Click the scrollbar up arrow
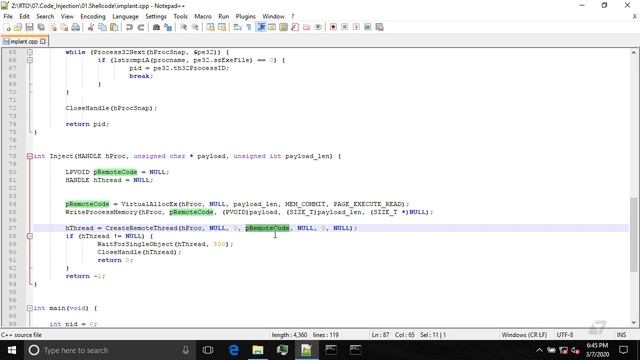Screen dimensions: 640x360 pyautogui.click(x=633, y=53)
